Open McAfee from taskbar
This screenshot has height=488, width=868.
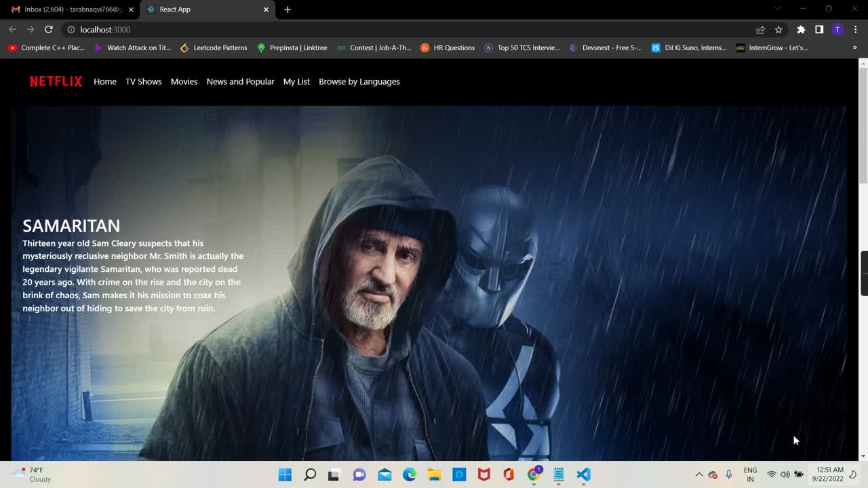(484, 474)
